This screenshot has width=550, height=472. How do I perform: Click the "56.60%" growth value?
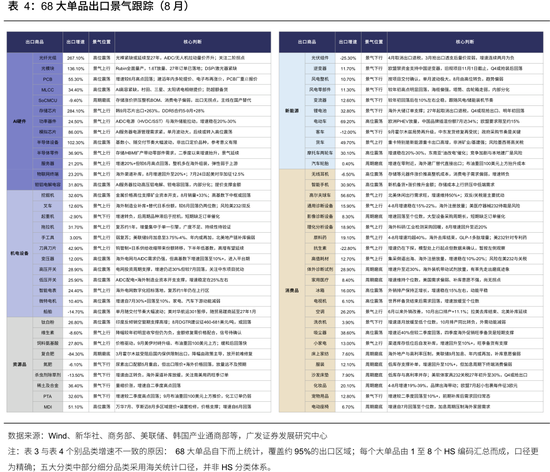[348, 196]
